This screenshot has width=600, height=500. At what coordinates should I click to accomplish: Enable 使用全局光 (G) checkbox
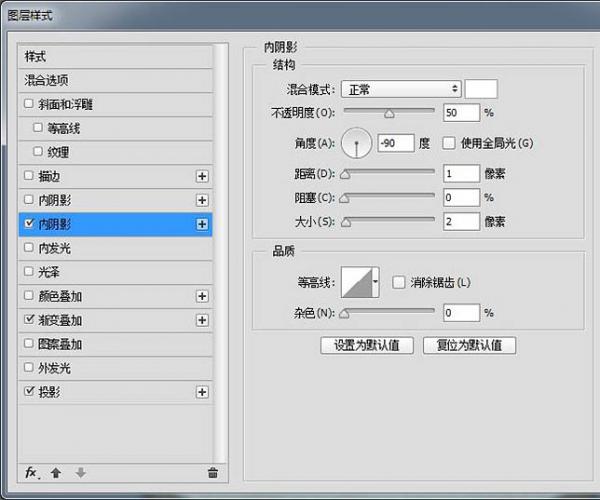coord(449,143)
